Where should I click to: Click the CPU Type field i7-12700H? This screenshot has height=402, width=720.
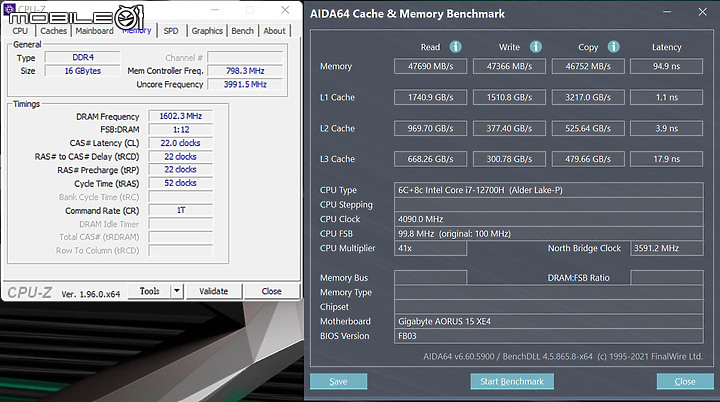click(x=549, y=190)
